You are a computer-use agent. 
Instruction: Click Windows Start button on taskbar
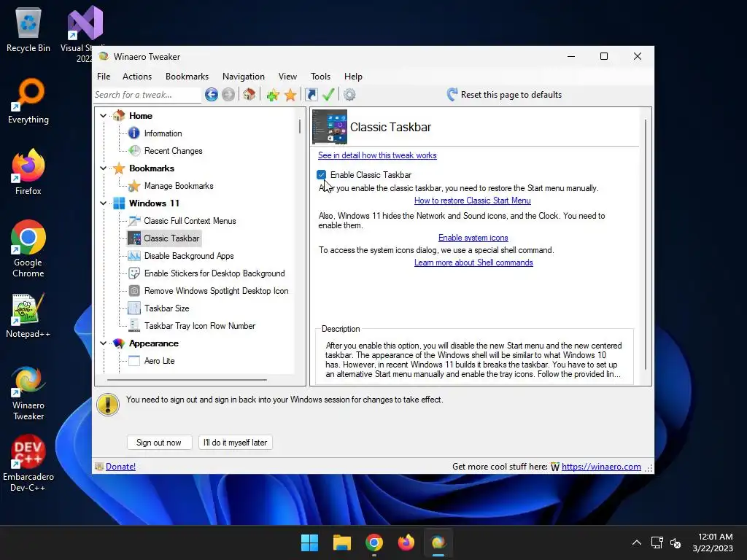[x=309, y=542]
